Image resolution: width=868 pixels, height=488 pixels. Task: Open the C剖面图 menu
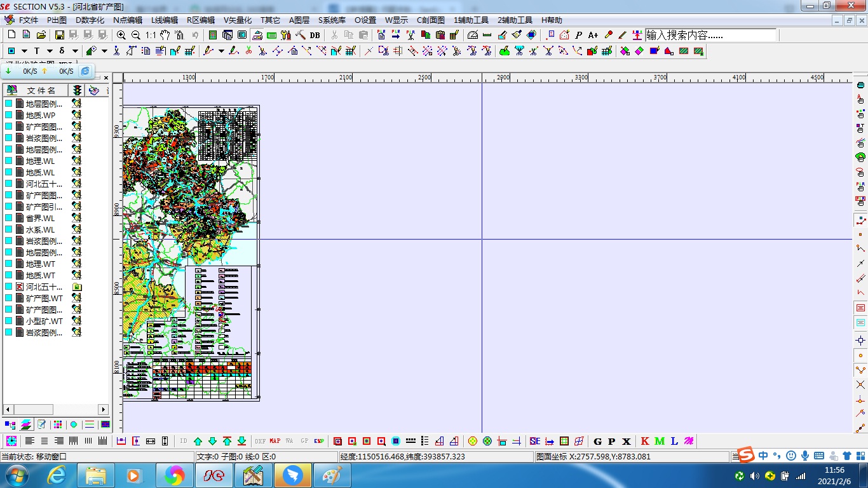point(431,20)
